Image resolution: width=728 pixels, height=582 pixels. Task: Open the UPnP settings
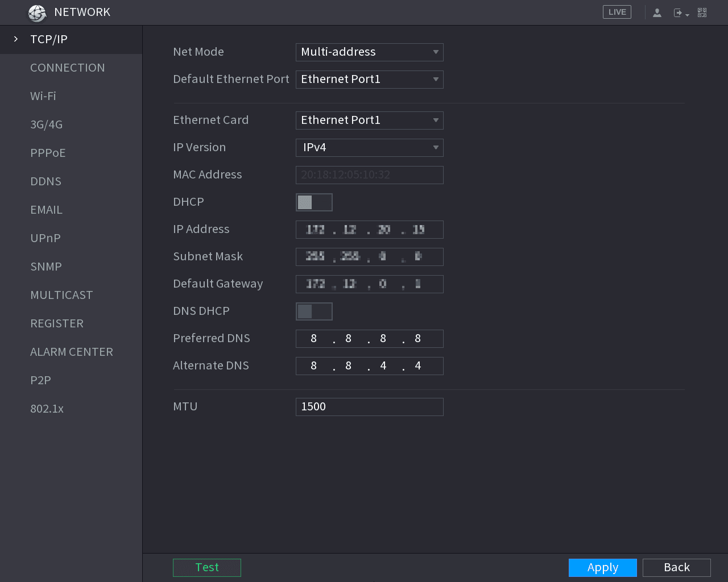(71, 238)
